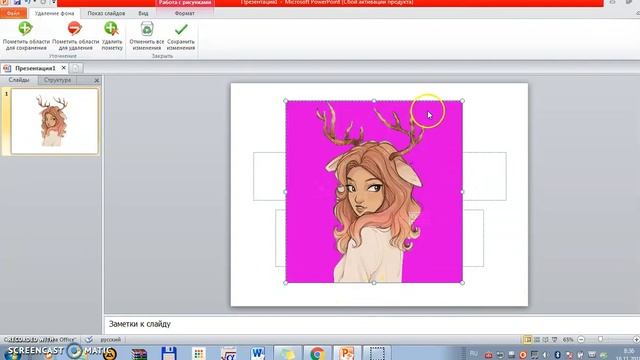
Task: Select Mark Areas to Keep tool
Action: [26, 36]
